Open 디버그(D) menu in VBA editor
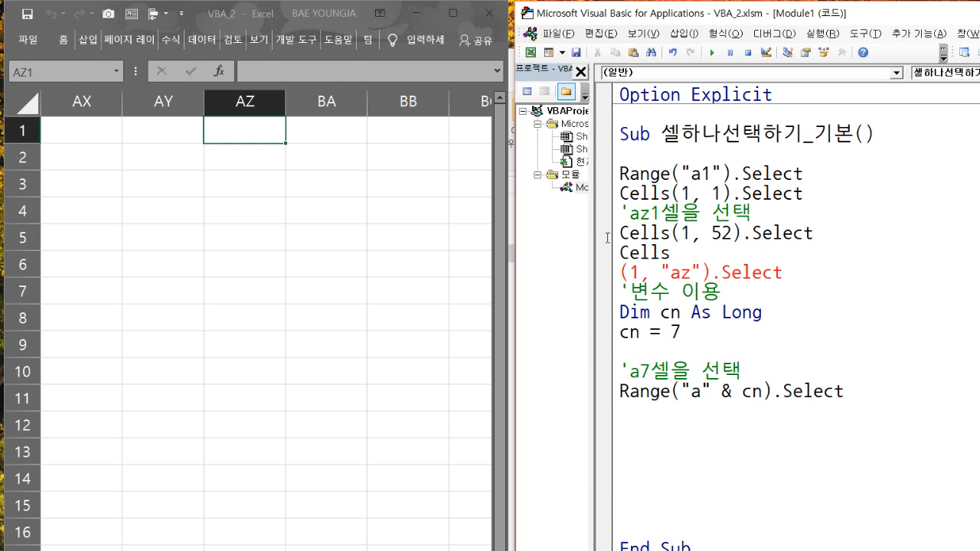Image resolution: width=980 pixels, height=551 pixels. [x=774, y=33]
